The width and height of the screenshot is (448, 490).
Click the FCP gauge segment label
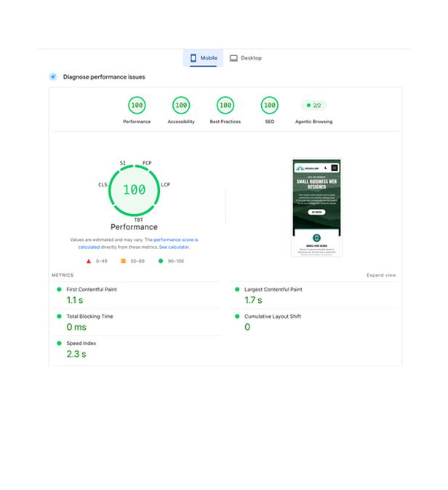click(147, 163)
